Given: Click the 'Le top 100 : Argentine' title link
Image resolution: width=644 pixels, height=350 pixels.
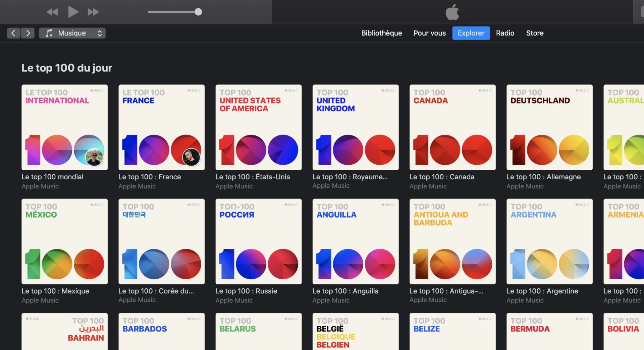Looking at the screenshot, I should [542, 291].
